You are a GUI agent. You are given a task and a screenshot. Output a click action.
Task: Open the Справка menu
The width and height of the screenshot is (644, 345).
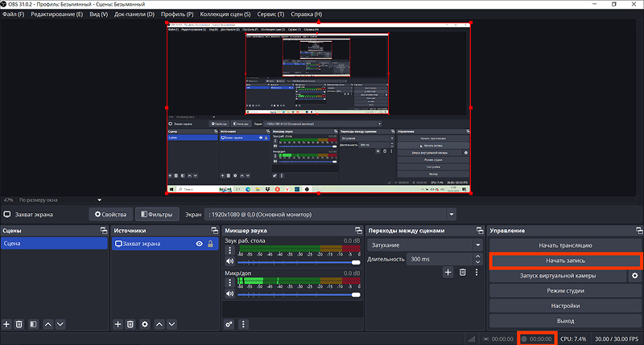pos(307,14)
